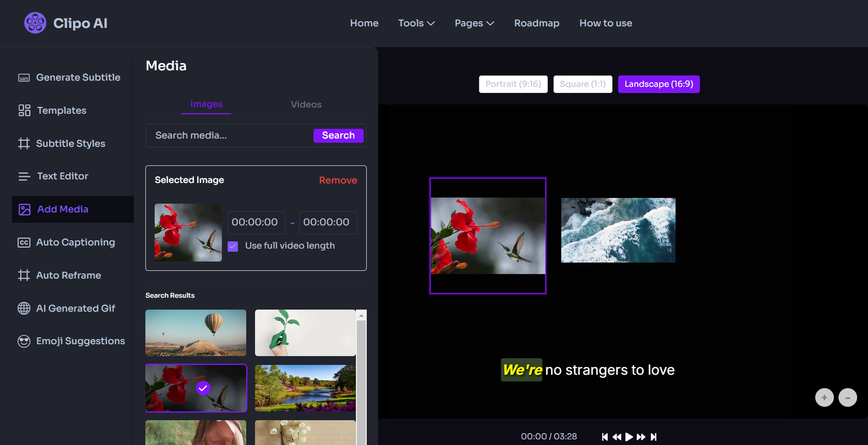Click the Text Editor lines icon

tap(24, 176)
